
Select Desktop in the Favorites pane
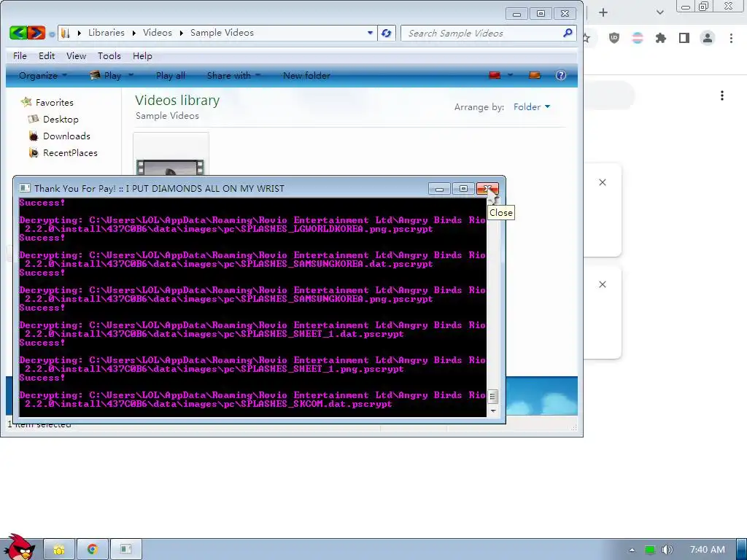coord(61,120)
